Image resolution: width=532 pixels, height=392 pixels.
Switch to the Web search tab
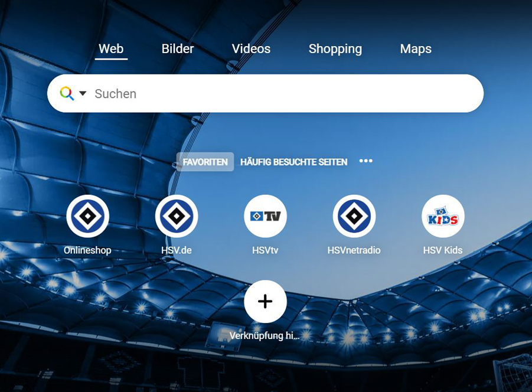(x=111, y=49)
